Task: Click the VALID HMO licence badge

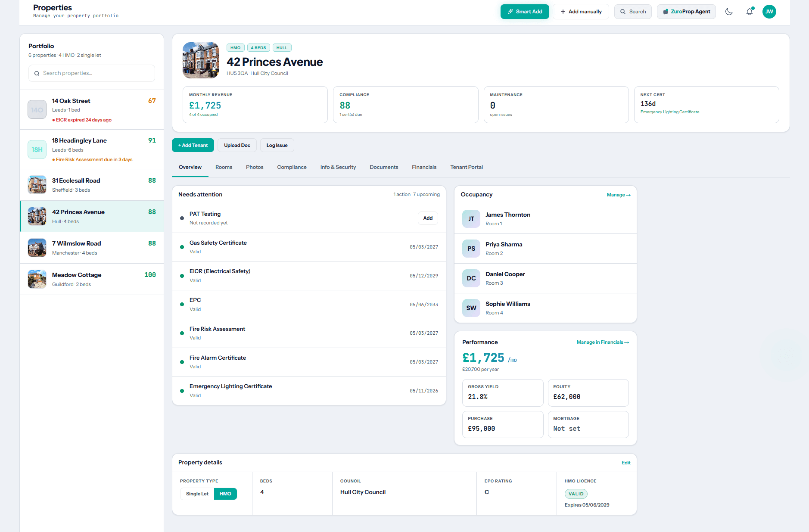Action: tap(576, 494)
